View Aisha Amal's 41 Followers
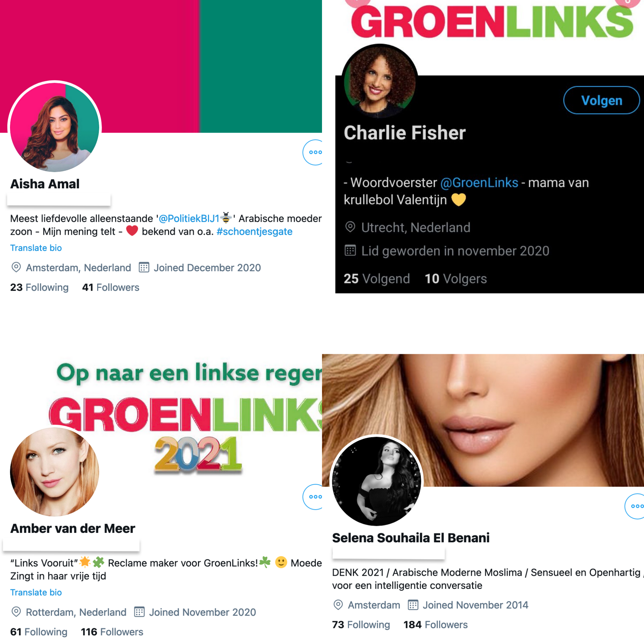644x644 pixels. click(x=111, y=287)
